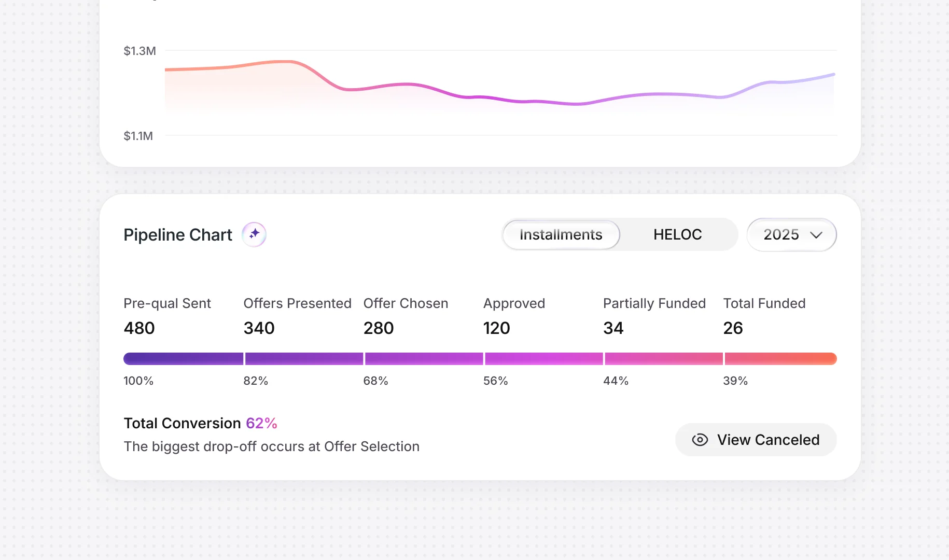Click the Partially Funded bar segment
Image resolution: width=949 pixels, height=560 pixels.
(x=664, y=359)
